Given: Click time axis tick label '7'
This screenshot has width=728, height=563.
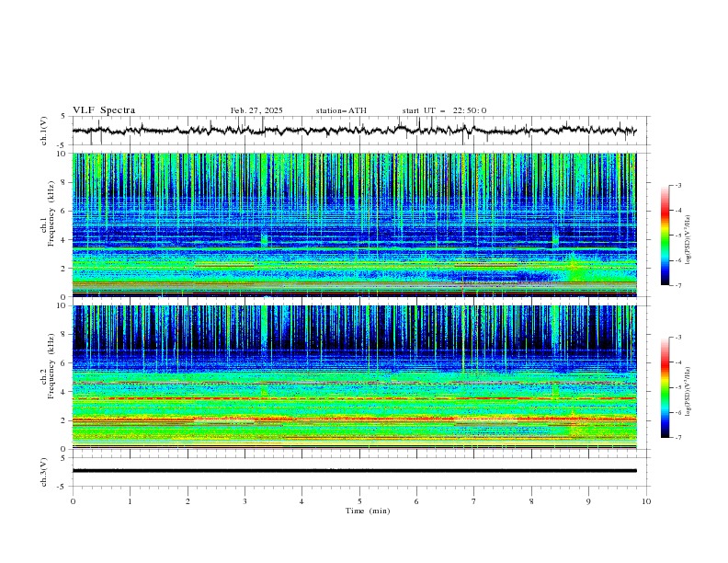Looking at the screenshot, I should point(474,501).
